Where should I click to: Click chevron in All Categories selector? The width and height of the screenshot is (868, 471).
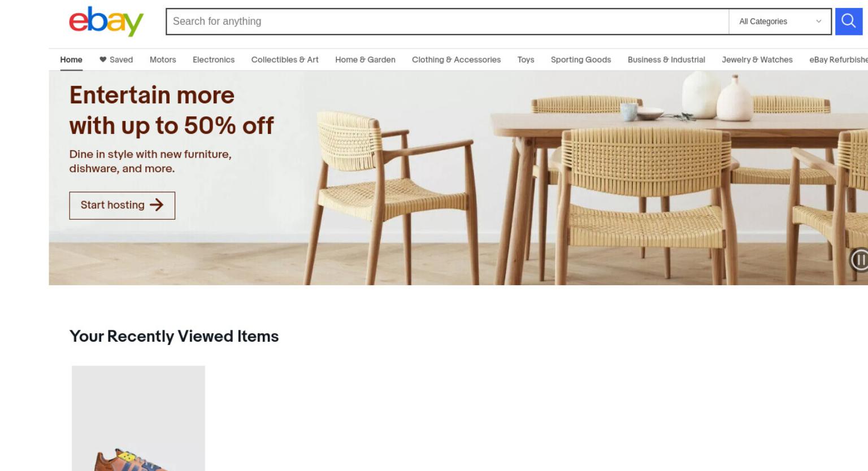(x=818, y=21)
